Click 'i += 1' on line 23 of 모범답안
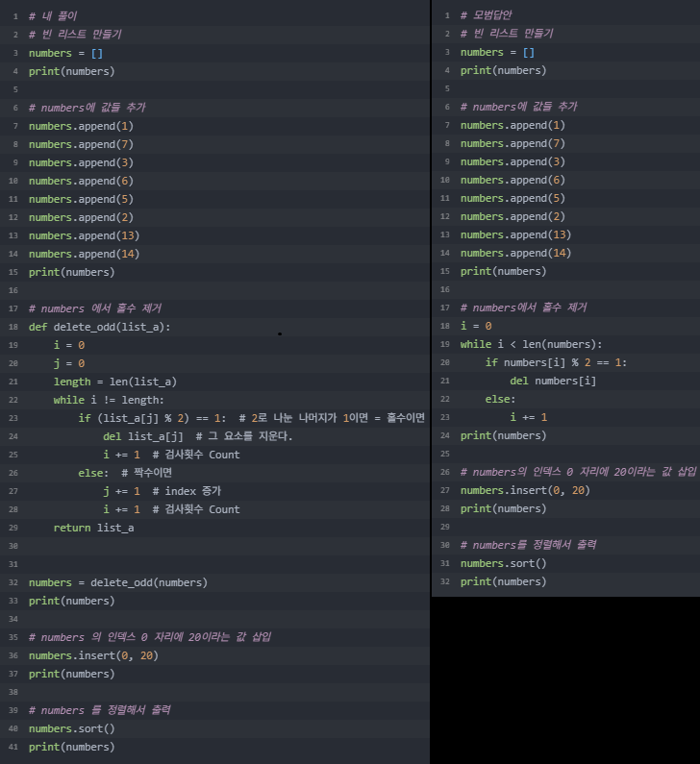The width and height of the screenshot is (700, 764). click(529, 418)
